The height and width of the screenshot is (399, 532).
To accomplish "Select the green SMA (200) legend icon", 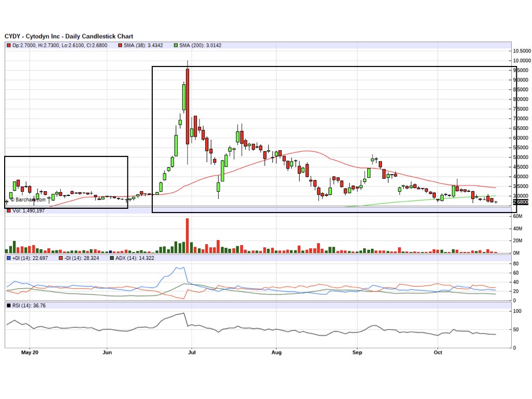I will [177, 45].
